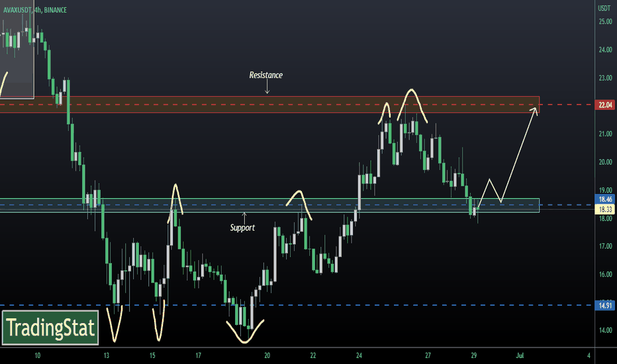Click date label 4 on time axis
Screen dimensions: 617x364
tap(589, 355)
